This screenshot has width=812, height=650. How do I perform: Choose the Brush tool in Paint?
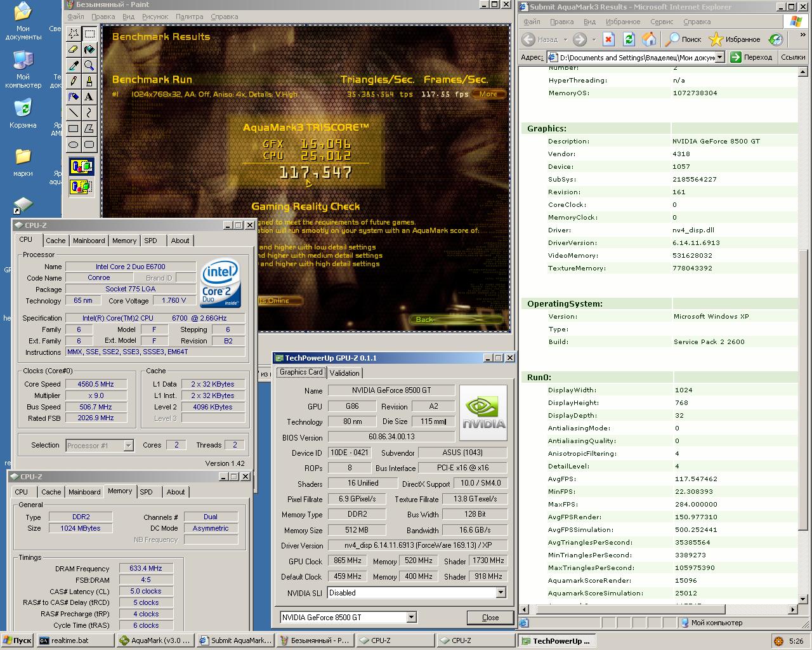[89, 81]
